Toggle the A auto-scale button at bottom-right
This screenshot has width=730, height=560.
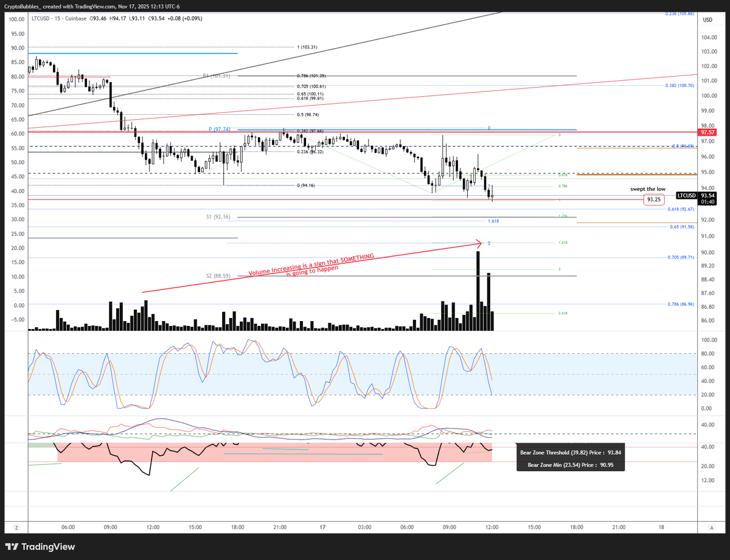[x=711, y=527]
